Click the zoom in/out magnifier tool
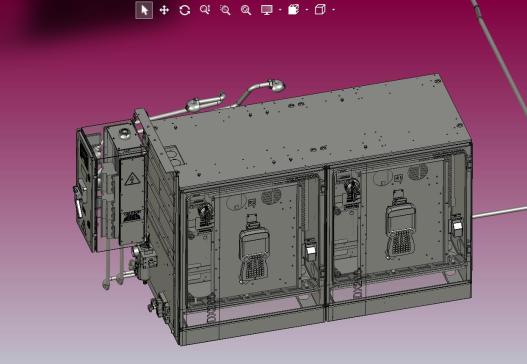The image size is (527, 364). (x=205, y=10)
